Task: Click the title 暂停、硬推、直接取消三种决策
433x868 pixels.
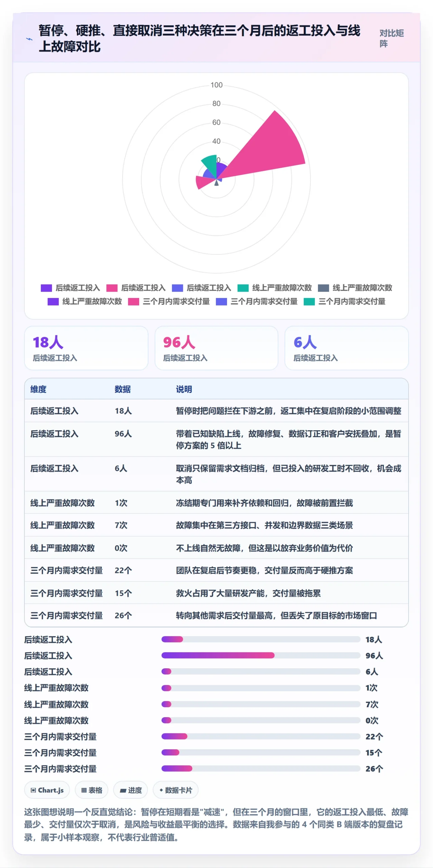Action: (x=200, y=38)
